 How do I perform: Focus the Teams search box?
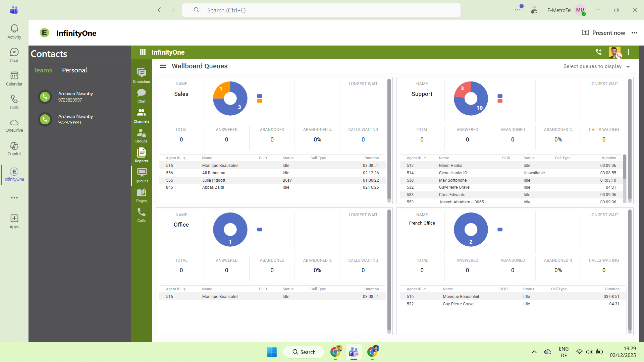point(321,10)
